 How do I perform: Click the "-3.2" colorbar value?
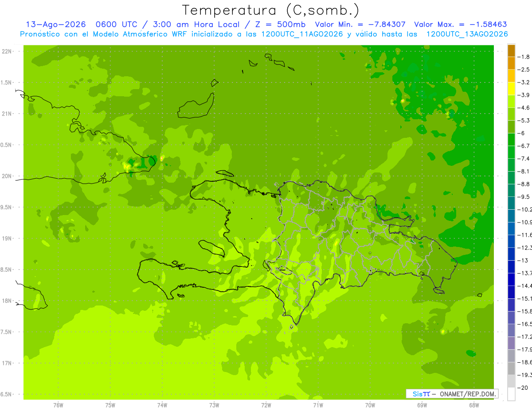(524, 82)
